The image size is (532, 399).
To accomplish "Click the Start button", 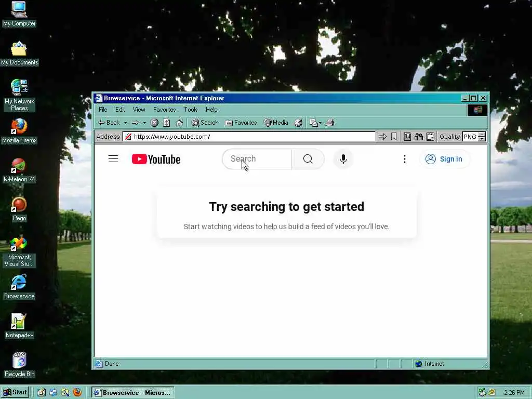I will click(x=15, y=393).
